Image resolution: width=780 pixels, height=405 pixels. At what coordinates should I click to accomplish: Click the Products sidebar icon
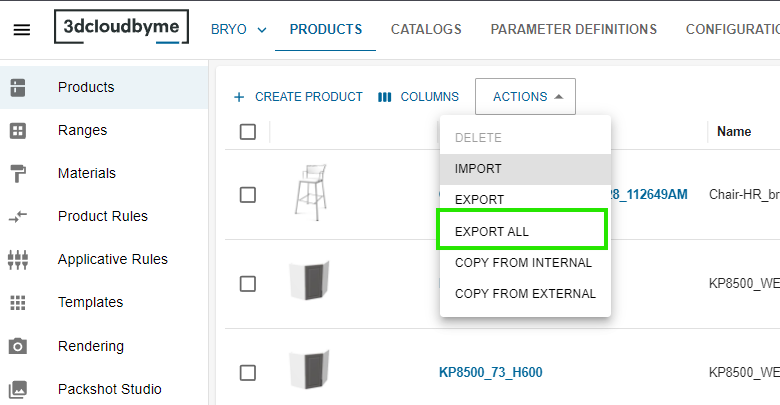pyautogui.click(x=18, y=88)
